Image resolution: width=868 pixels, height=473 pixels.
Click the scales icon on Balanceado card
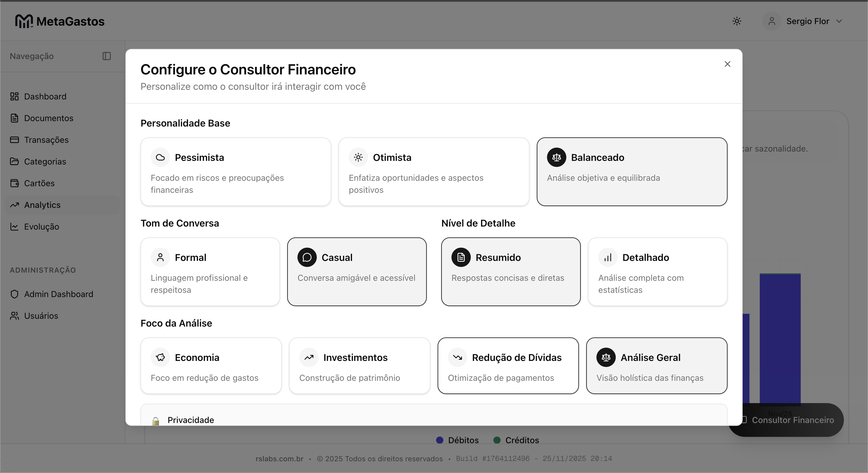point(556,157)
